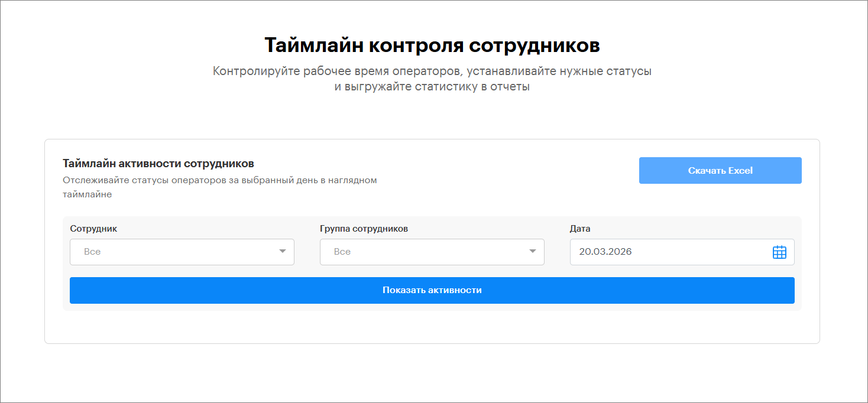The height and width of the screenshot is (403, 868).
Task: Select the Все placeholder in Сотрудник field
Action: 92,252
